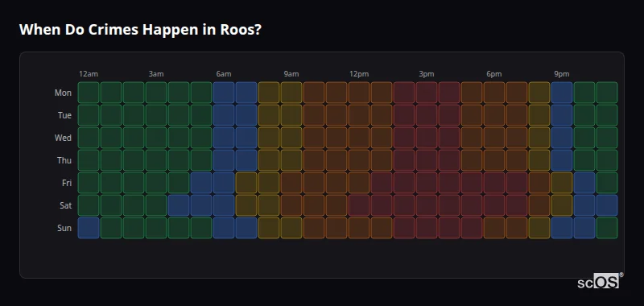Click the '9am' hour label
644x306 pixels.
coord(291,74)
